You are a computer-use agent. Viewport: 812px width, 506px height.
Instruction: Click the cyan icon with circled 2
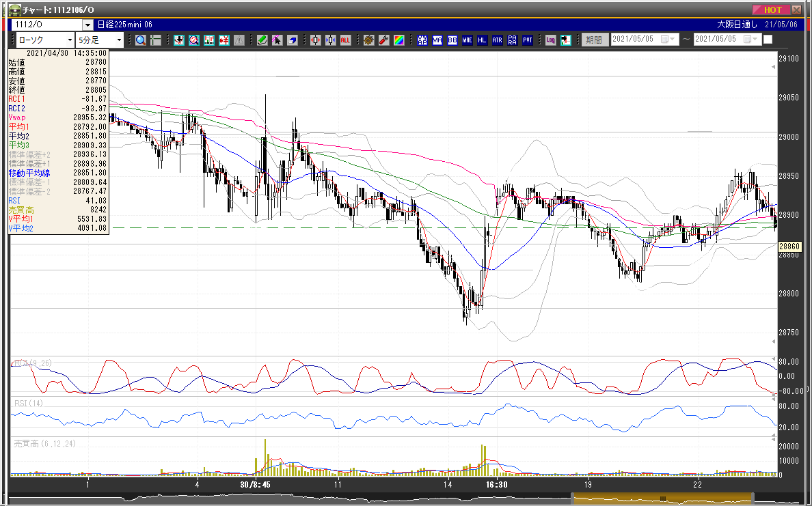(x=194, y=40)
